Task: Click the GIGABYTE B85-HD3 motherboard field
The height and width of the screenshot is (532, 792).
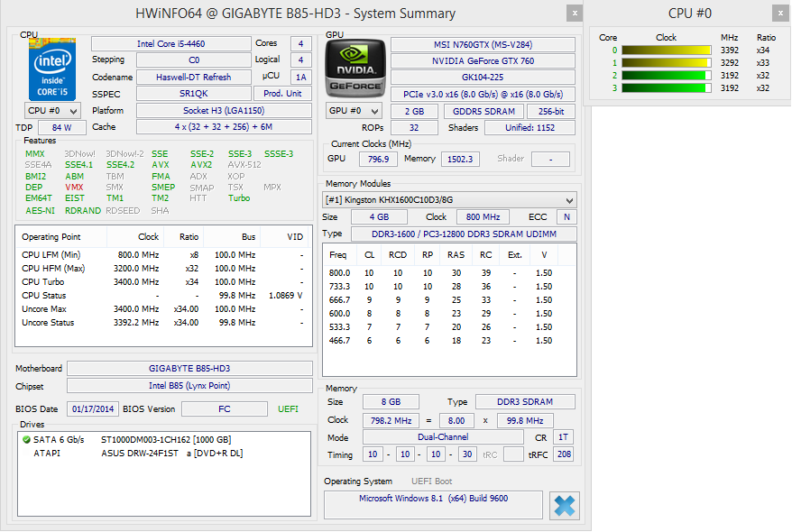Action: point(189,369)
